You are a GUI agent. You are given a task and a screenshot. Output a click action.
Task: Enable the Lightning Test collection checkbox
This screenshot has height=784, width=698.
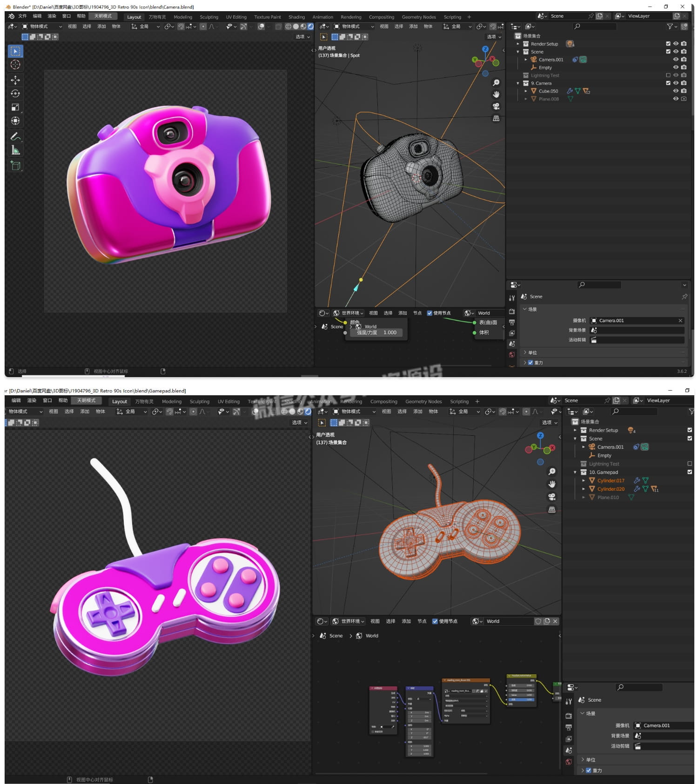coord(668,75)
